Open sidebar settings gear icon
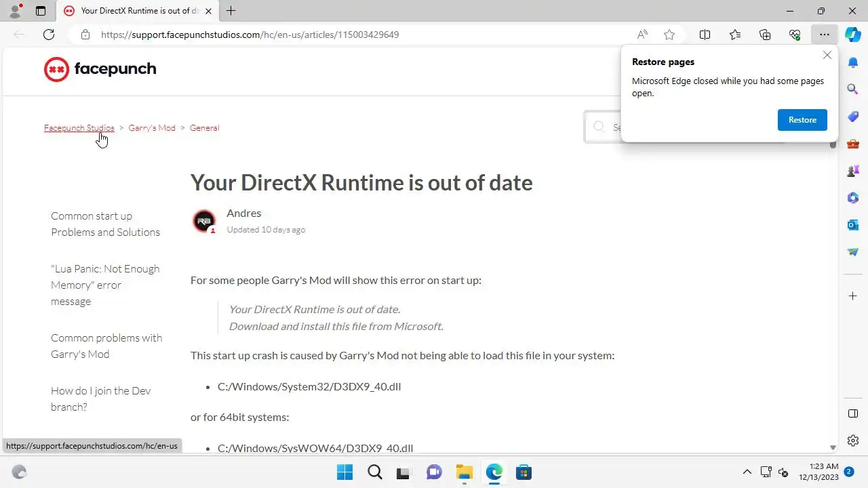The height and width of the screenshot is (488, 868). pos(853,441)
